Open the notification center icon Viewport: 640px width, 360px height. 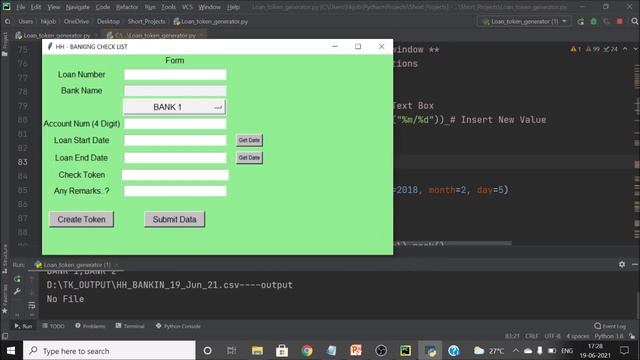pyautogui.click(x=624, y=351)
